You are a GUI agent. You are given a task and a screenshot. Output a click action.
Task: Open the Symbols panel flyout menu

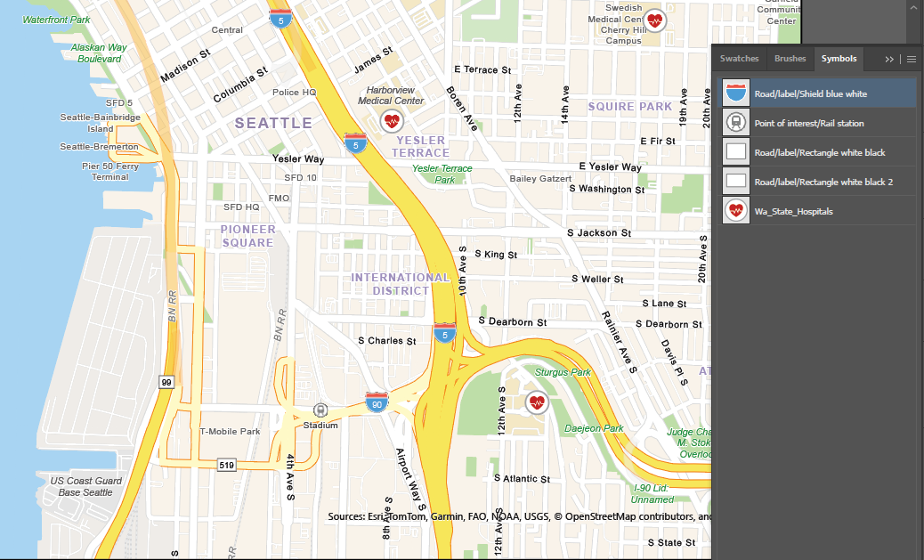[911, 59]
